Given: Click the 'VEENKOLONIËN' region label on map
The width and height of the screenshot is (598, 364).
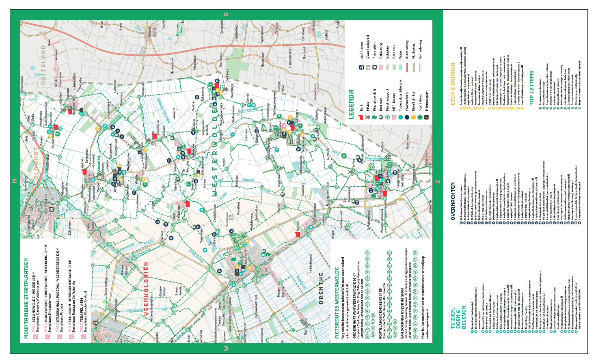Looking at the screenshot, I should 146,289.
